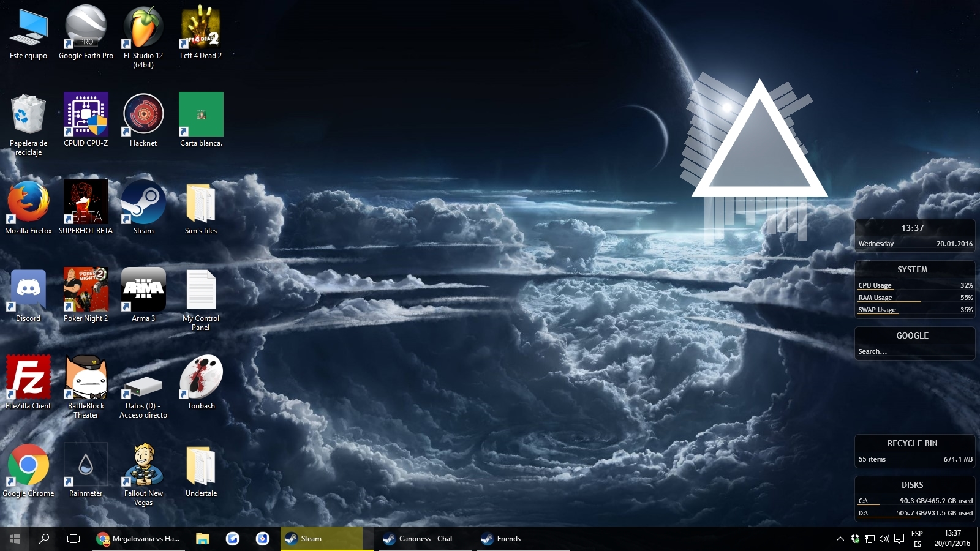980x551 pixels.
Task: Open the Steam Friends window from taskbar
Action: click(523, 539)
